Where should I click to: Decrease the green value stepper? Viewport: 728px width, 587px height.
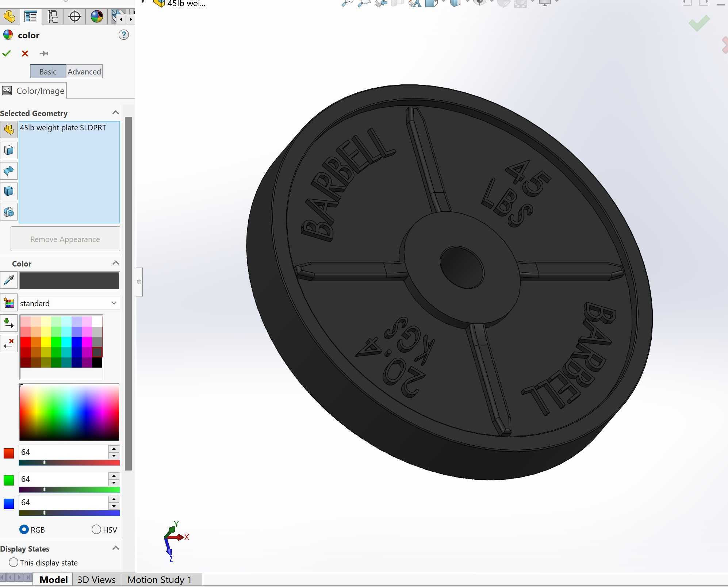pyautogui.click(x=114, y=483)
